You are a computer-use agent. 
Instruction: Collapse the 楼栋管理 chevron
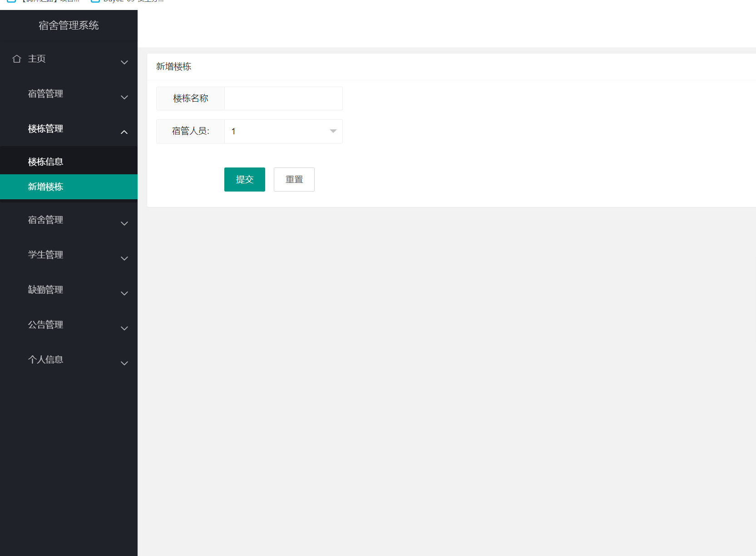124,132
